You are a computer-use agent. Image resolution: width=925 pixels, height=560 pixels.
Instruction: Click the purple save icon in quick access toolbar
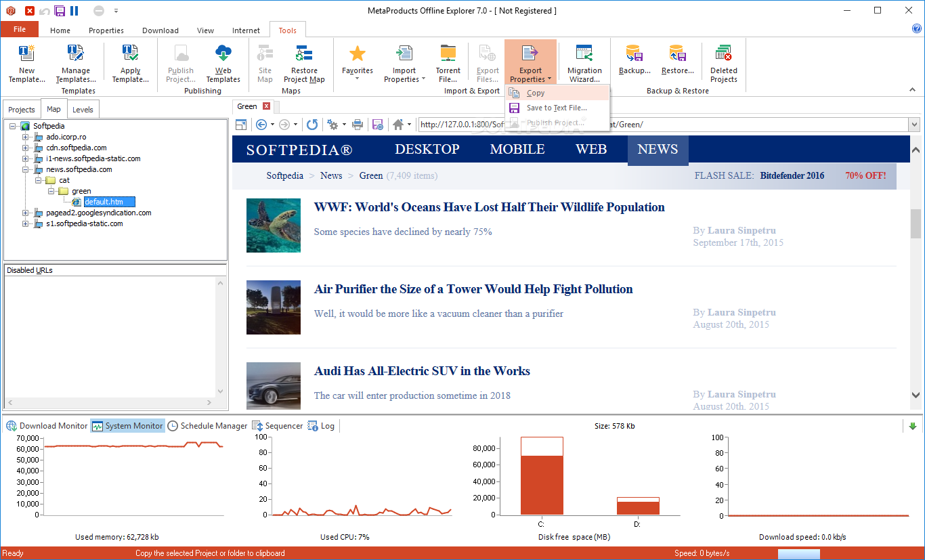[60, 11]
